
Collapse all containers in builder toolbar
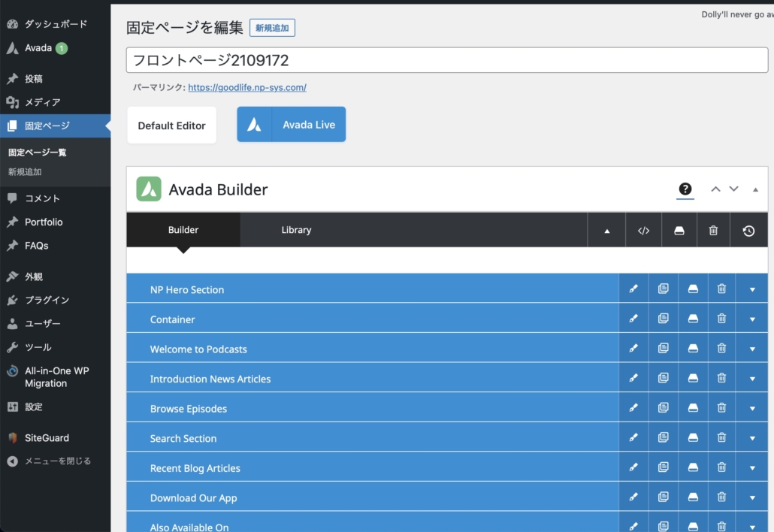point(606,231)
